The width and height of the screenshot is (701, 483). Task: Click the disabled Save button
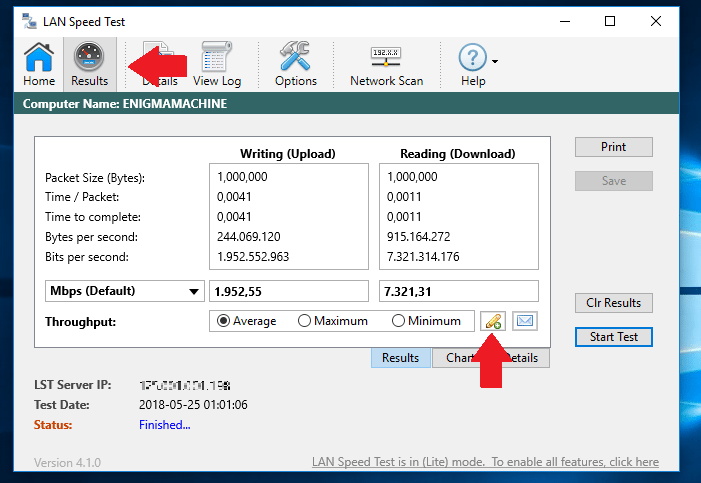pos(613,181)
